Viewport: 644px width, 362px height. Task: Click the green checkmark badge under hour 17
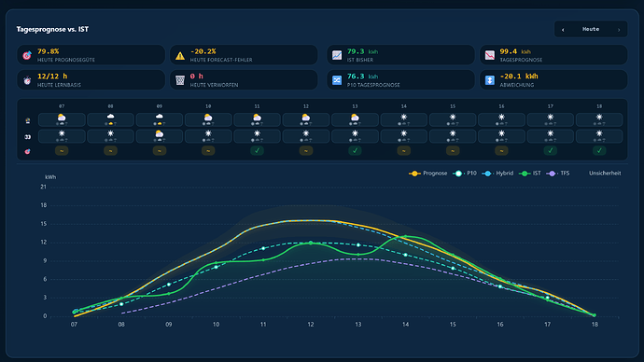coord(551,150)
